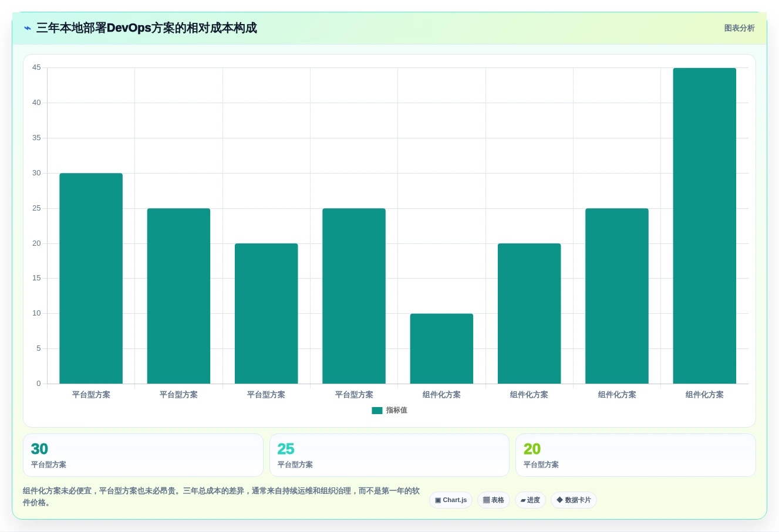Viewport: 779px width, 532px height.
Task: Click the teal legend swatch for 指标值
Action: 377,411
